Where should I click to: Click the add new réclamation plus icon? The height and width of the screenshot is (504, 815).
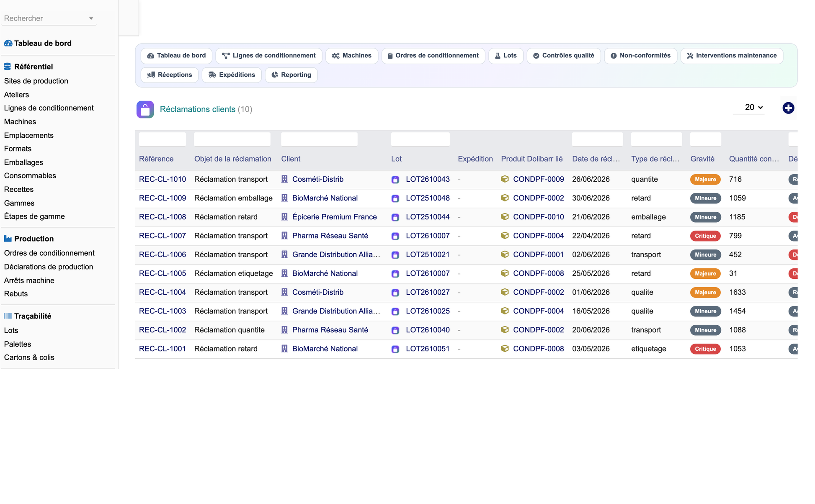point(788,108)
